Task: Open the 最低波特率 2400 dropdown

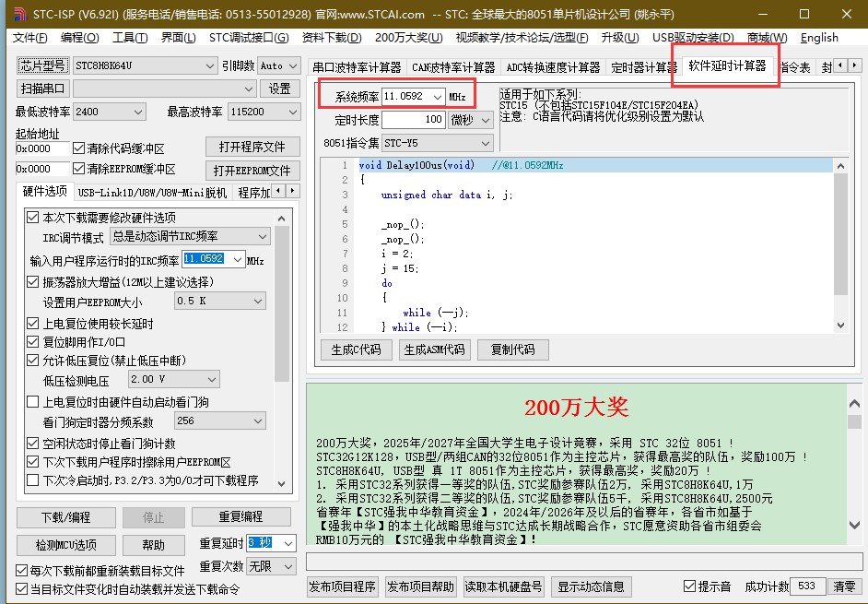Action: pyautogui.click(x=137, y=112)
